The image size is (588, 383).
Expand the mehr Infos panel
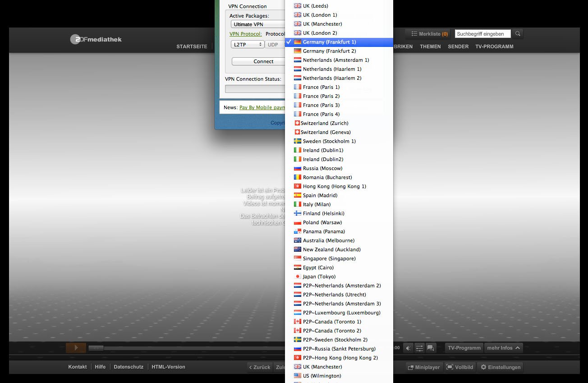tap(503, 348)
